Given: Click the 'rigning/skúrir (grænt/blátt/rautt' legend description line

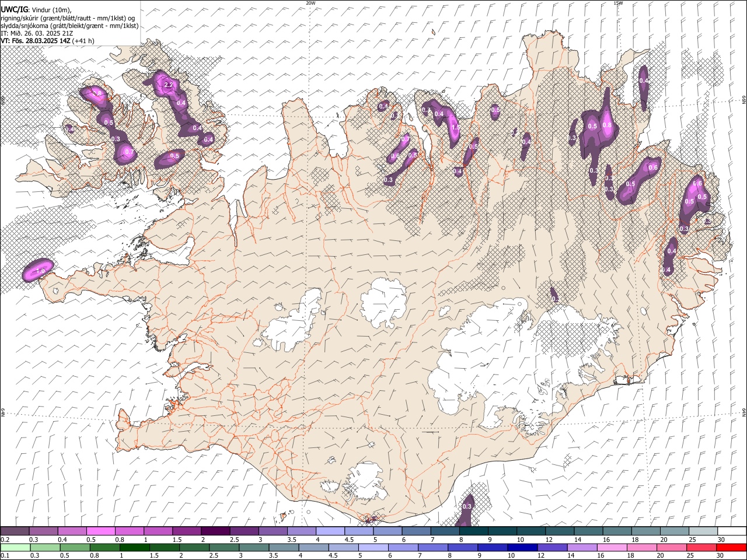Looking at the screenshot, I should [68, 18].
